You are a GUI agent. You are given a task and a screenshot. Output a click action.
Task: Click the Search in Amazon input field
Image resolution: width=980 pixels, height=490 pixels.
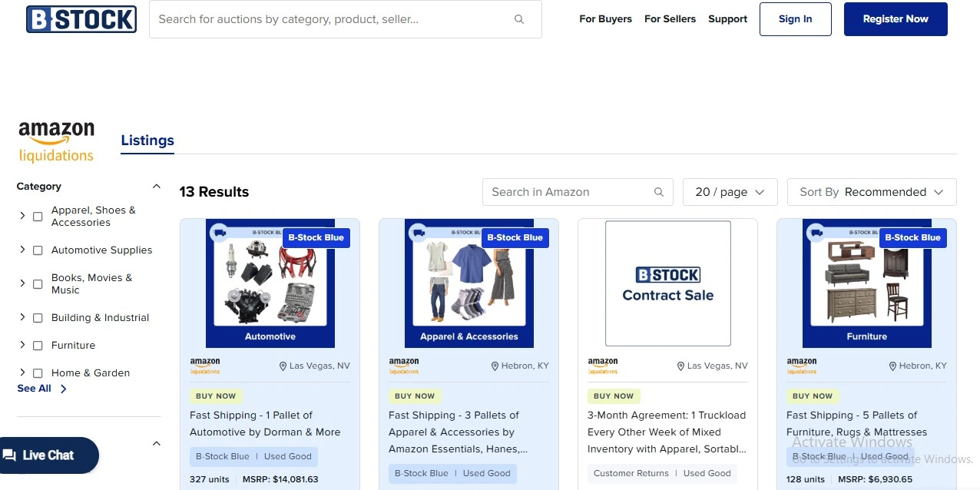coord(568,192)
